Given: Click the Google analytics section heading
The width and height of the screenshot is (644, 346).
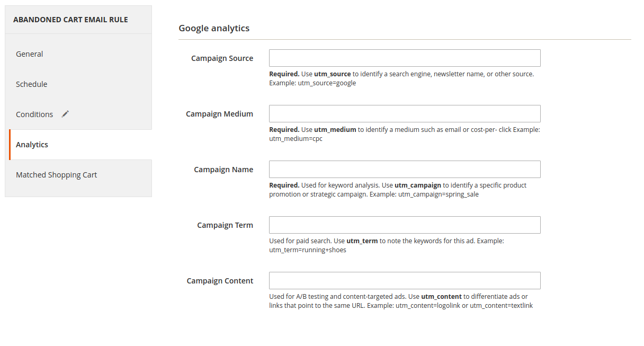Looking at the screenshot, I should click(x=214, y=28).
